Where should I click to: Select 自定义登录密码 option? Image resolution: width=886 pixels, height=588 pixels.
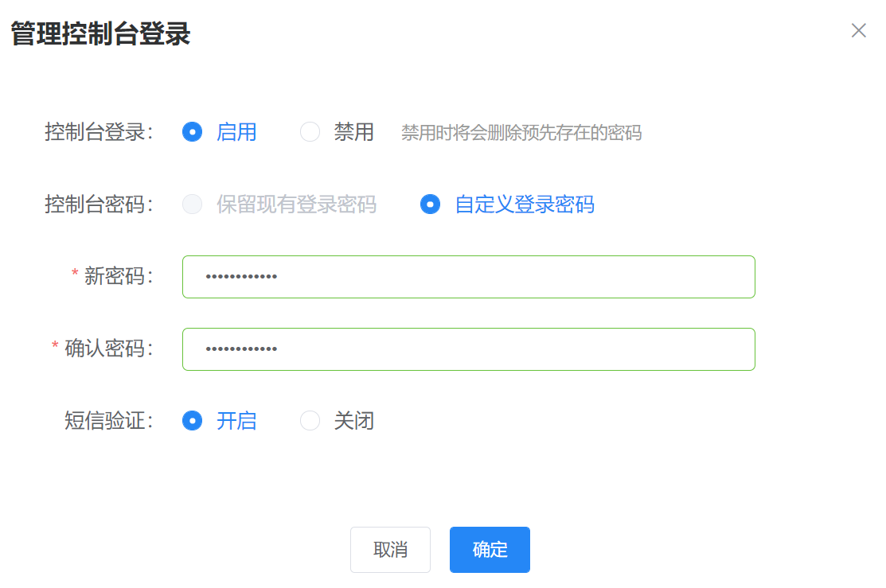point(430,204)
